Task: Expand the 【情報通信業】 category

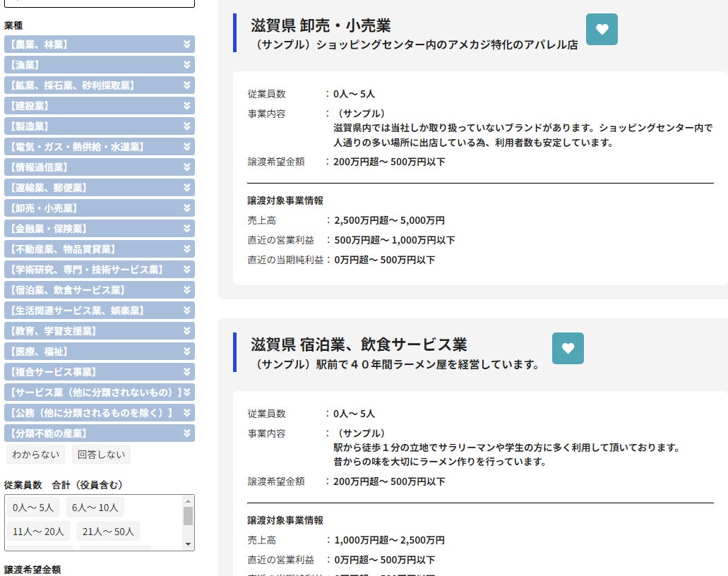Action: coord(100,167)
